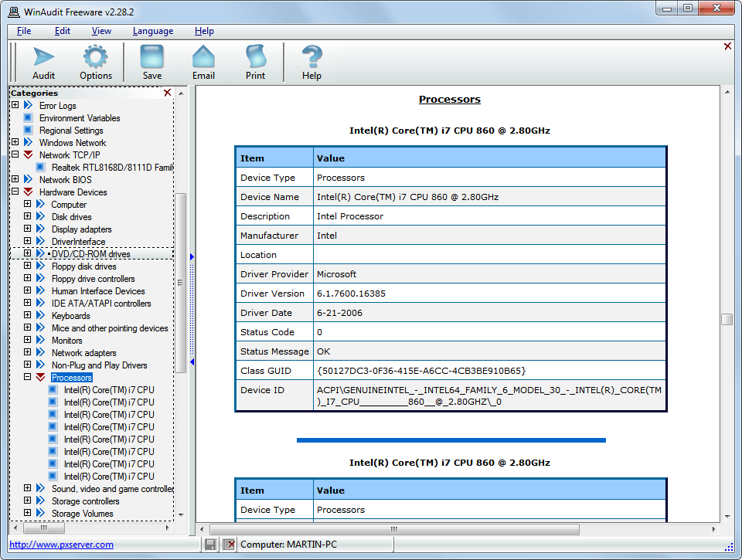Click the floppy disk icon in status bar
The image size is (742, 560).
point(210,545)
